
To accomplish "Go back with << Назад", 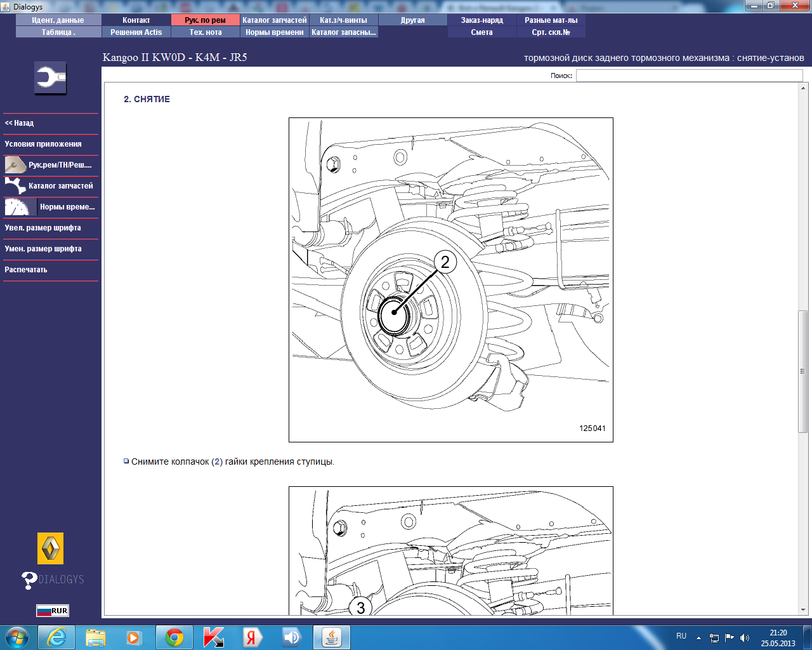I will pyautogui.click(x=51, y=123).
